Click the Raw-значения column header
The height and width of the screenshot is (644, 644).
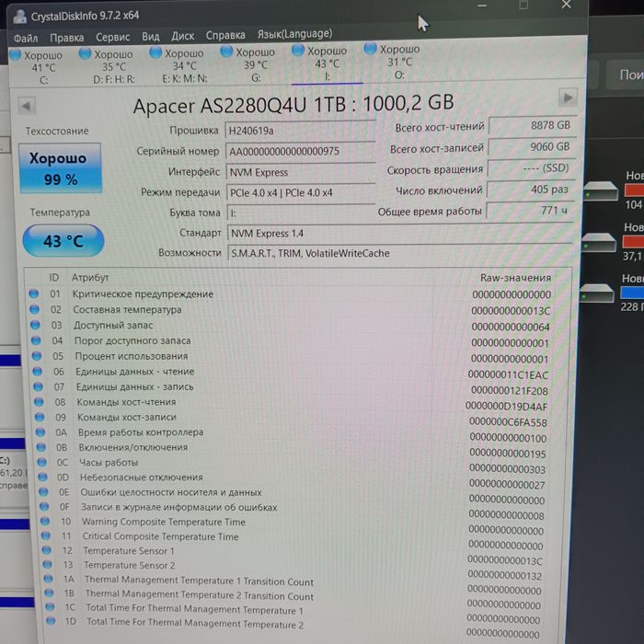[515, 278]
